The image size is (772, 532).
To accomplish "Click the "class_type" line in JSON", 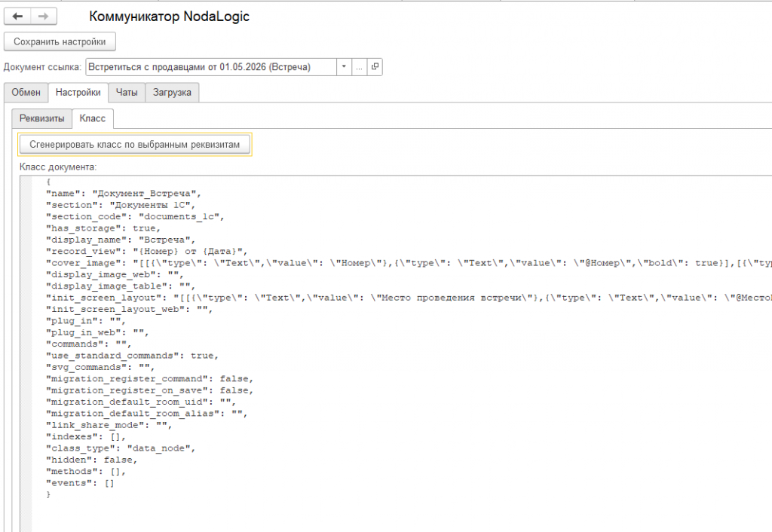I will 121,448.
